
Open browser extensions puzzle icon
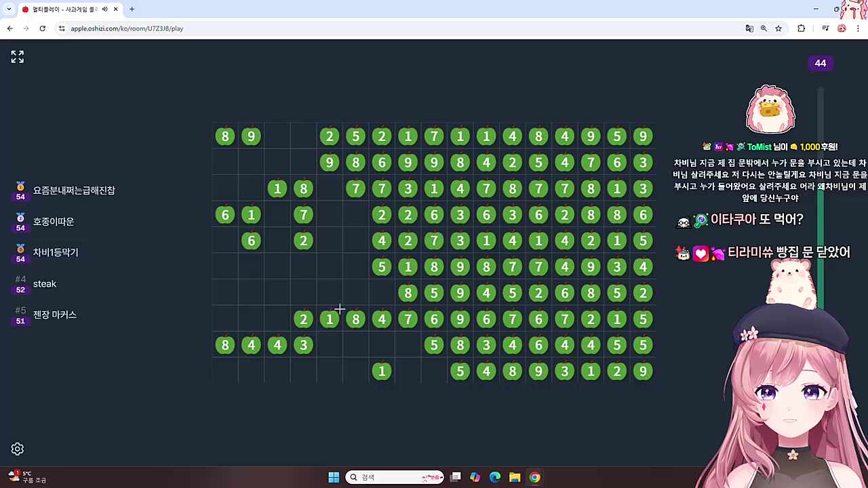tap(802, 28)
